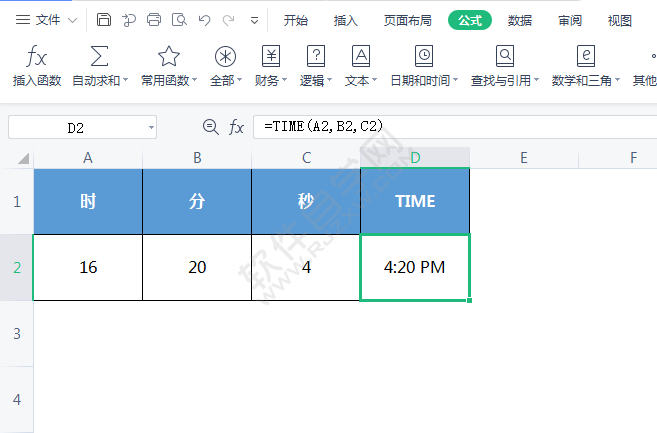Select row 4 header
This screenshot has height=433, width=657.
tap(17, 399)
